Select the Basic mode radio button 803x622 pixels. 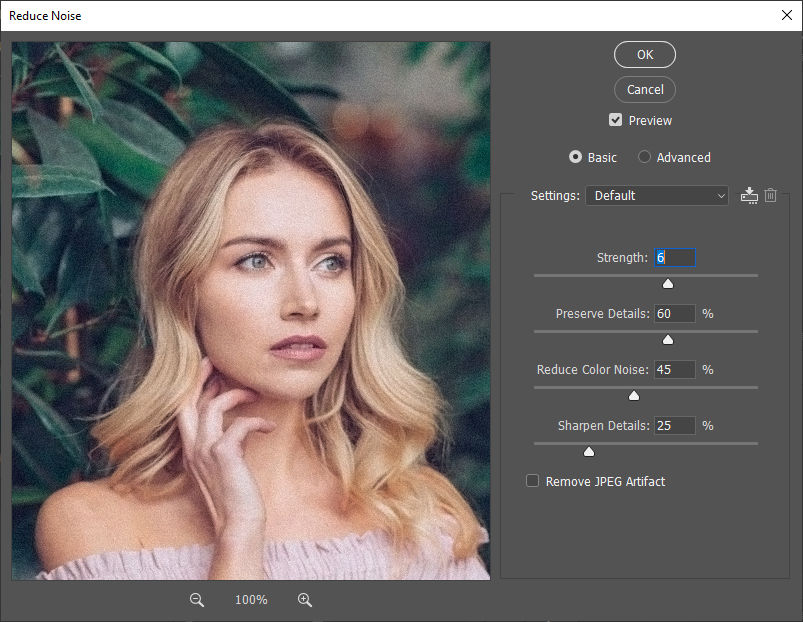[575, 157]
